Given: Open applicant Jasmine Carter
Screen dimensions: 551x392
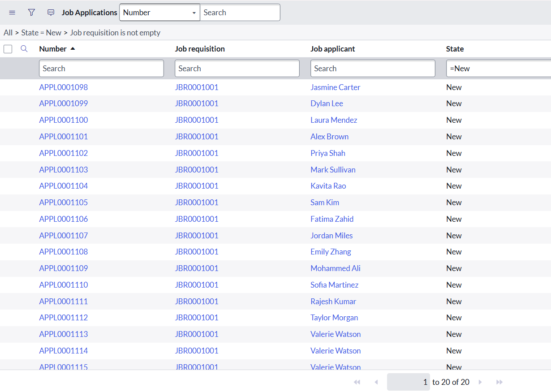Looking at the screenshot, I should (x=336, y=87).
